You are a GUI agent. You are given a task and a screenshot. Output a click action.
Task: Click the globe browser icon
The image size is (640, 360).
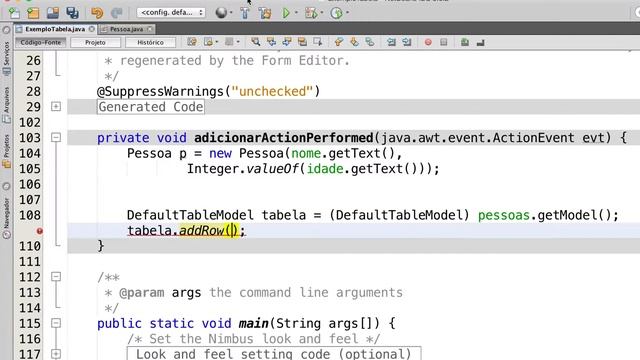(221, 13)
